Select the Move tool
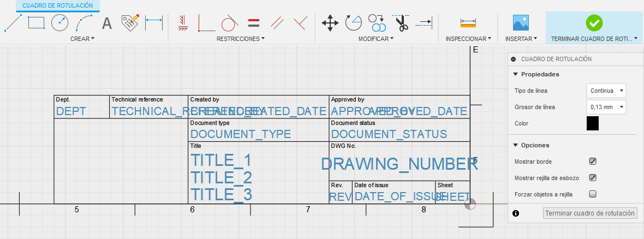 pos(330,23)
